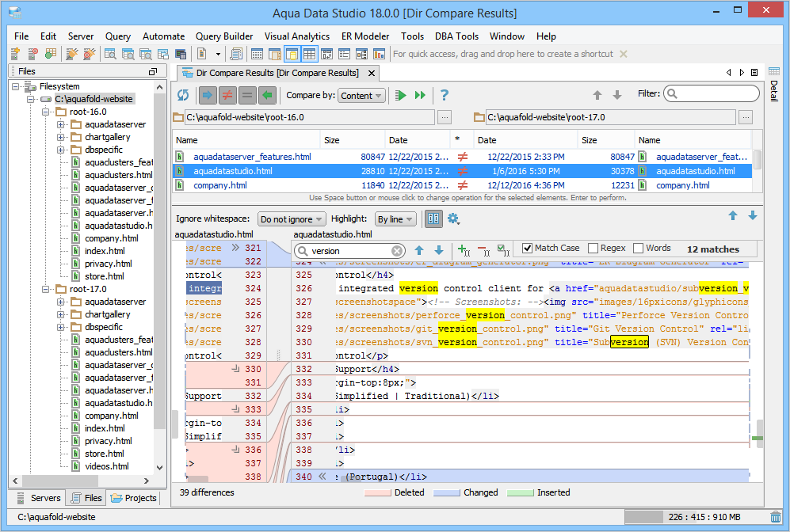
Task: Uncheck the Match Case checkbox
Action: (x=529, y=249)
